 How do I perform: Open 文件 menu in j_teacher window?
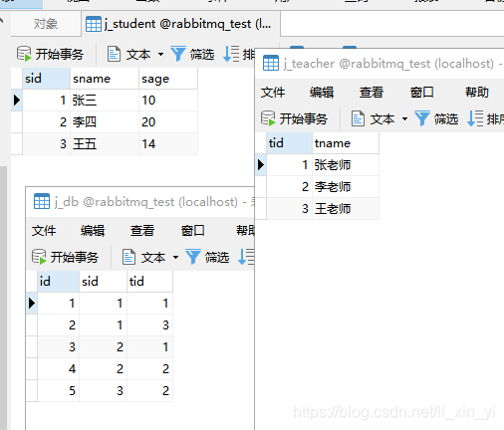[x=273, y=93]
